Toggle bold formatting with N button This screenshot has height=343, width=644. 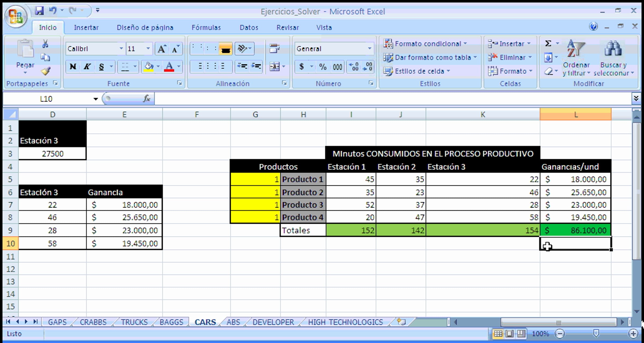[x=73, y=67]
